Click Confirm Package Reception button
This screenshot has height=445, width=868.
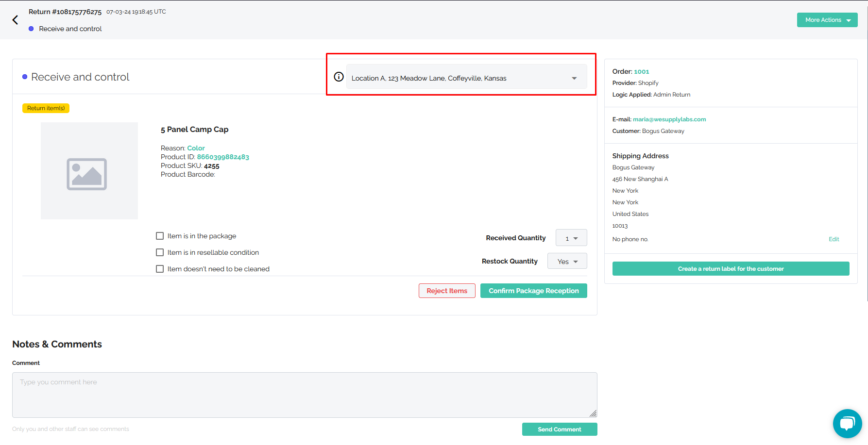[534, 291]
